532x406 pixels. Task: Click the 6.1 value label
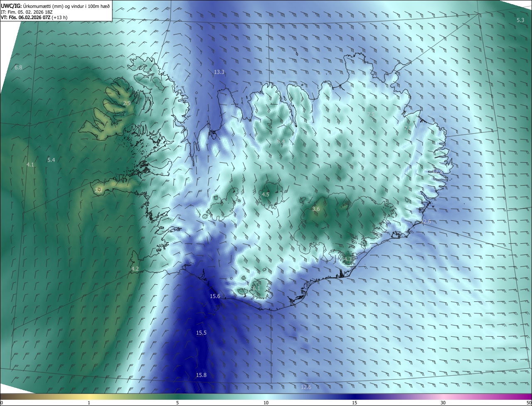(256, 288)
